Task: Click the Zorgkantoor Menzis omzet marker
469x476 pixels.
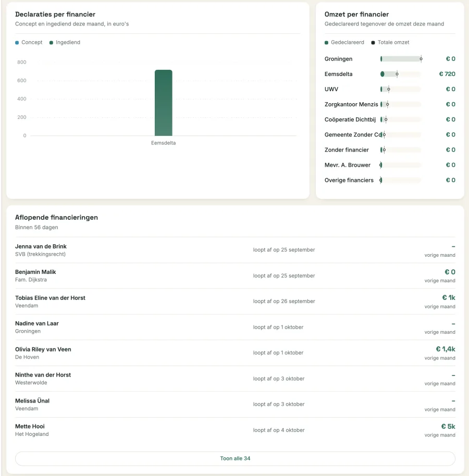Action: click(x=387, y=105)
